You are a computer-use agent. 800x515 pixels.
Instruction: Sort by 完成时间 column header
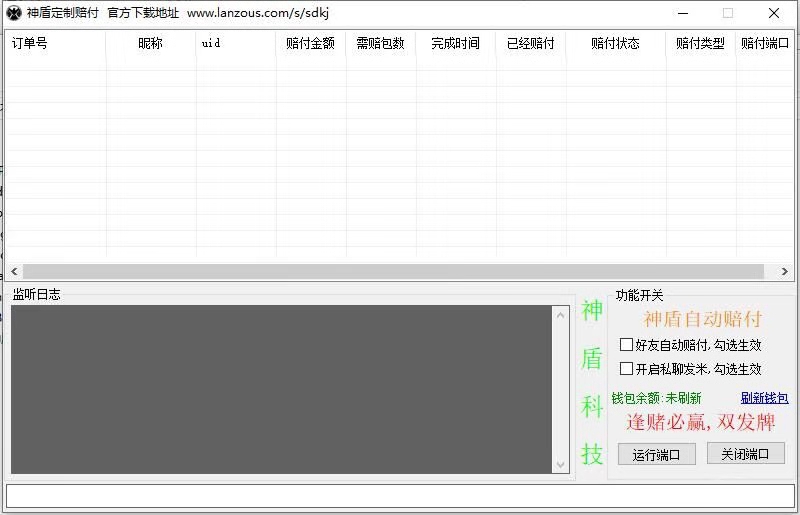tap(456, 43)
